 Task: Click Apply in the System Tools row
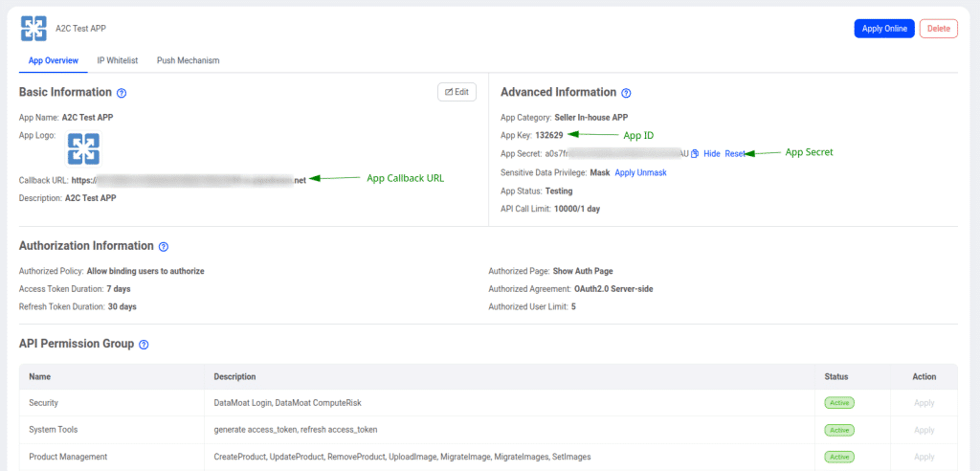[x=924, y=430]
